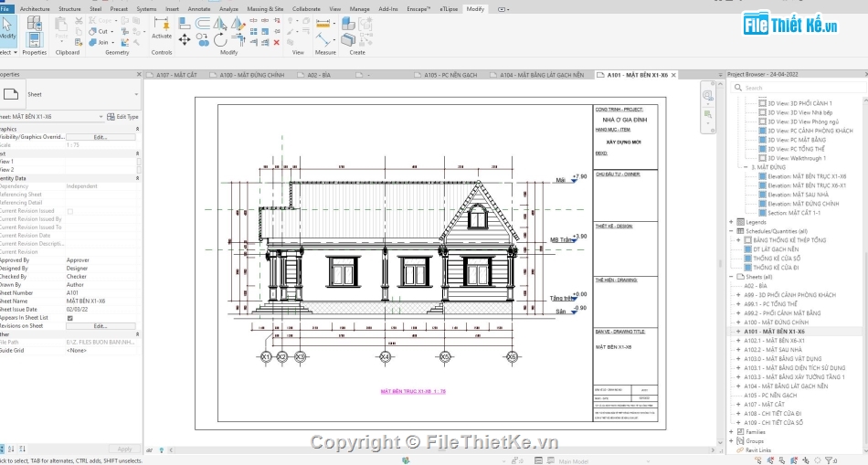This screenshot has height=465, width=868.
Task: Toggle visibility box for 3D PHỐI CẢNH 1
Action: click(x=762, y=103)
